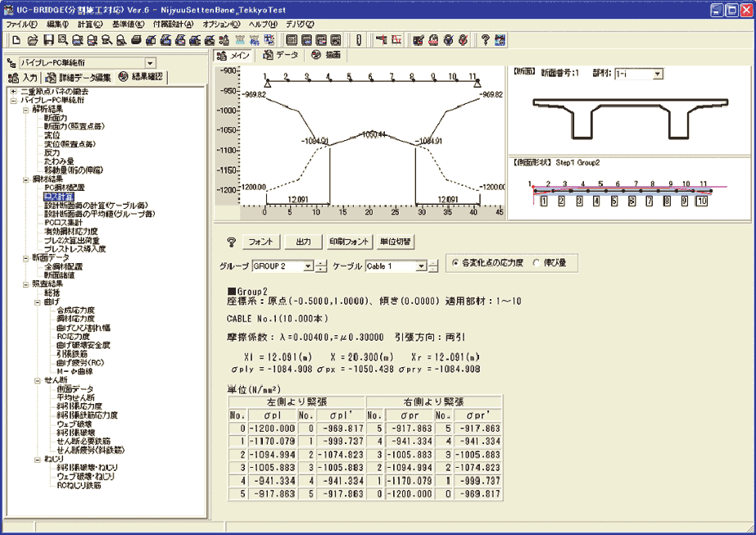
Task: Select ロス計算 in the tree
Action: coord(58,197)
